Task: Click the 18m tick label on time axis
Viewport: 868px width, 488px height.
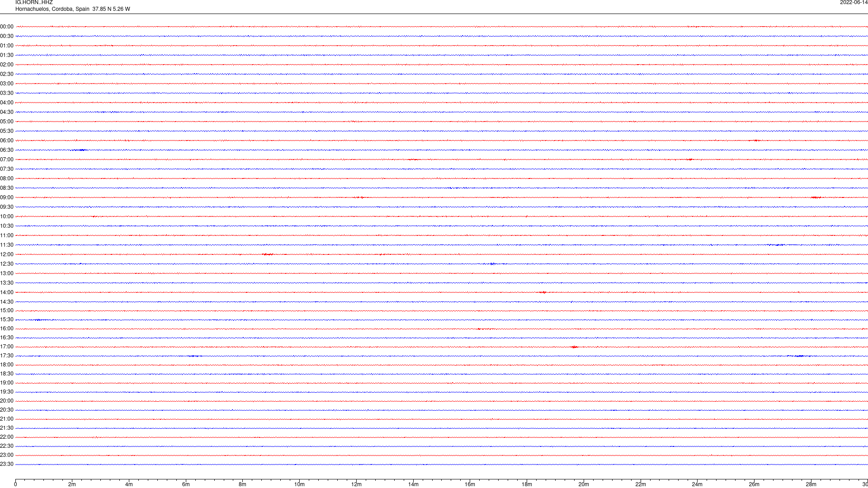Action: (527, 484)
